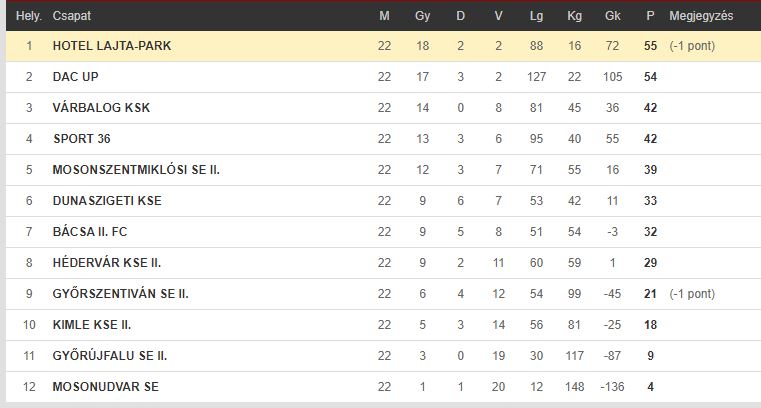Select the GYŐRÚJFALU SE II. team name
Screen dimensions: 761x408
pyautogui.click(x=110, y=356)
